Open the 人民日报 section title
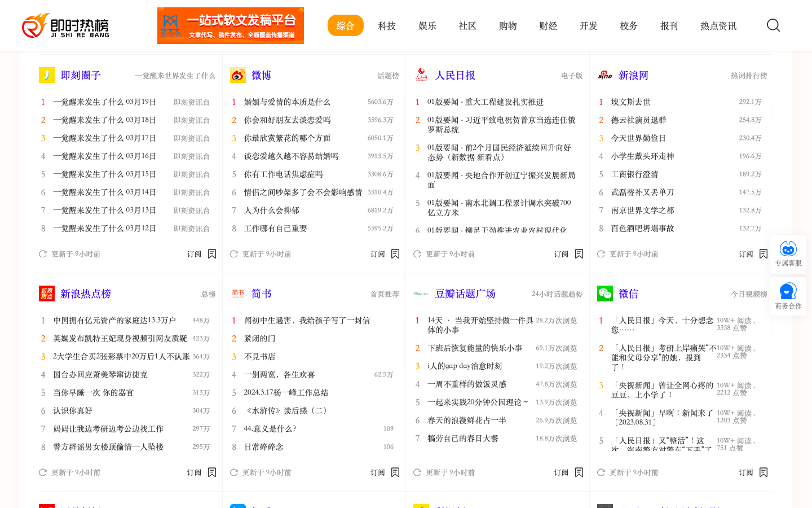The height and width of the screenshot is (508, 812). point(455,76)
